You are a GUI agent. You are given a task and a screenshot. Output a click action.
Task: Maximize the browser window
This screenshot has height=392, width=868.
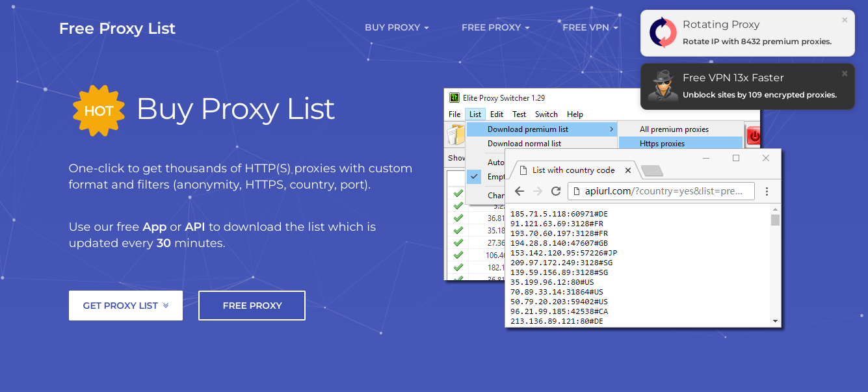[x=736, y=158]
